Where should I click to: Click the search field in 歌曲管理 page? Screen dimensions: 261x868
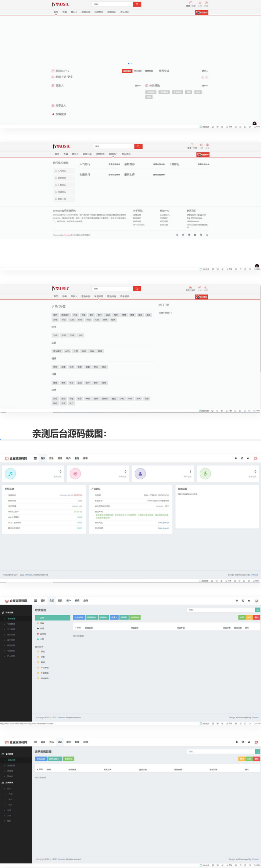click(221, 610)
